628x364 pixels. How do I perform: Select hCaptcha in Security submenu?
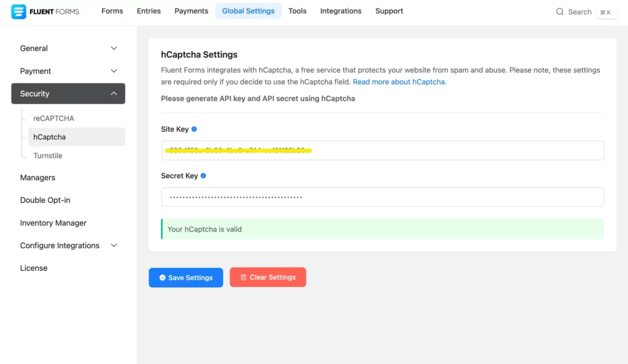point(77,137)
